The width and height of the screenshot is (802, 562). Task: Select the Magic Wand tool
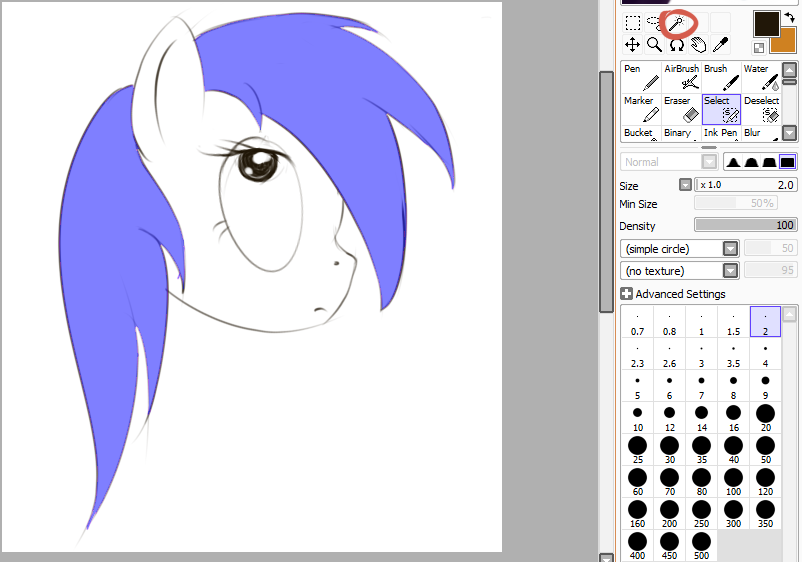677,23
